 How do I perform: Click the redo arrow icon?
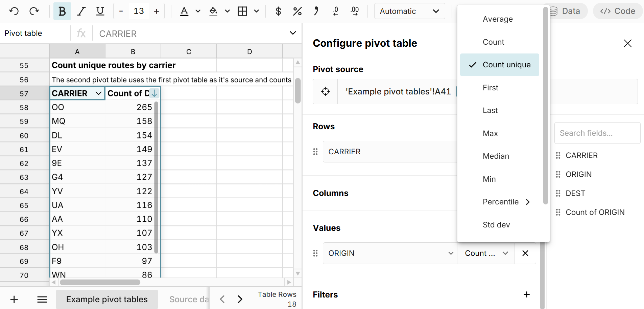pos(34,11)
